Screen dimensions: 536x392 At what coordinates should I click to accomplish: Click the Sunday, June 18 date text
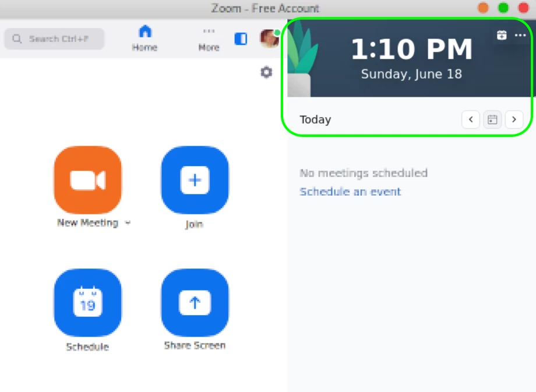(x=411, y=74)
